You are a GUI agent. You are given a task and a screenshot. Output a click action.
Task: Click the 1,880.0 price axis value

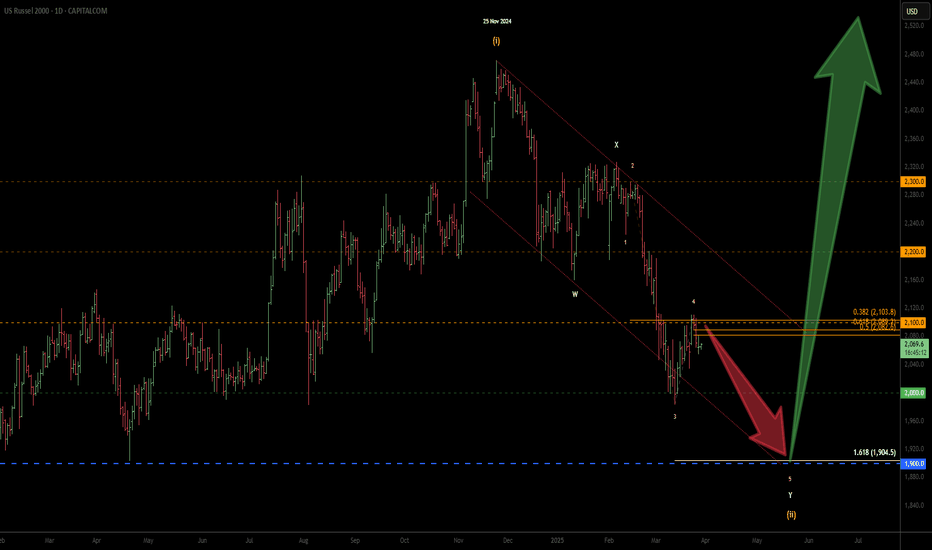coord(914,477)
